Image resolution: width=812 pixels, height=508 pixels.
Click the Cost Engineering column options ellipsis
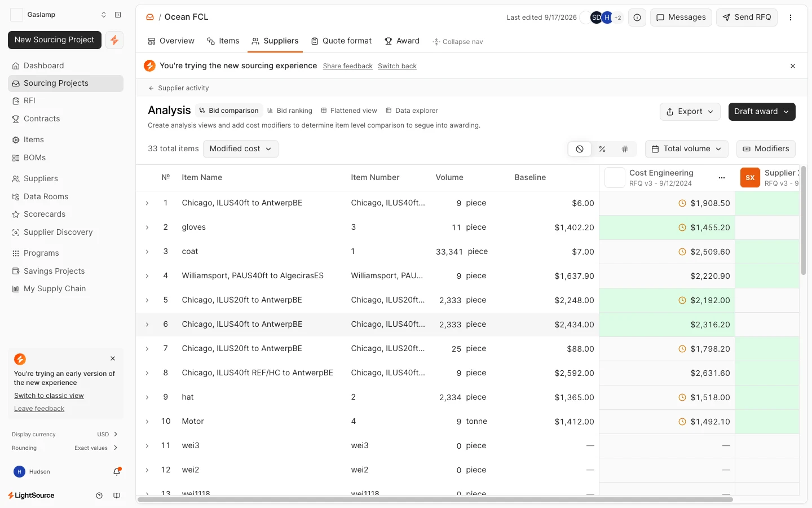[x=722, y=178]
